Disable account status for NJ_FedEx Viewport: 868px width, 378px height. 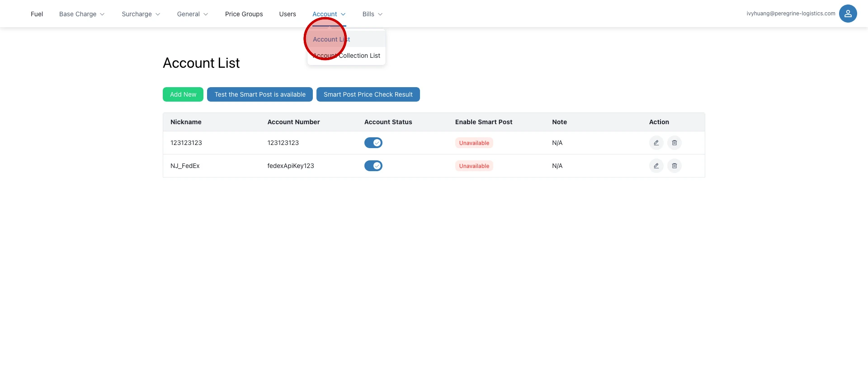click(x=373, y=166)
